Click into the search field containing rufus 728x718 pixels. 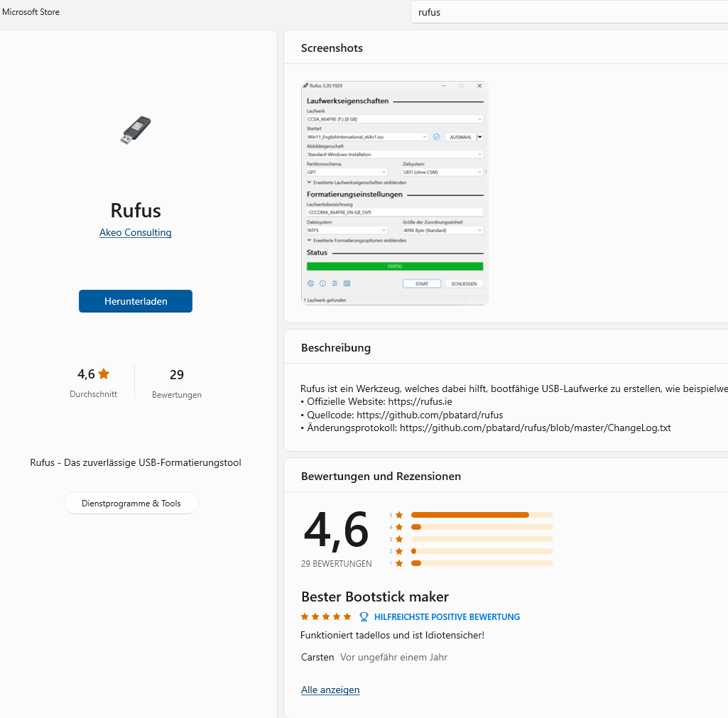(x=569, y=13)
